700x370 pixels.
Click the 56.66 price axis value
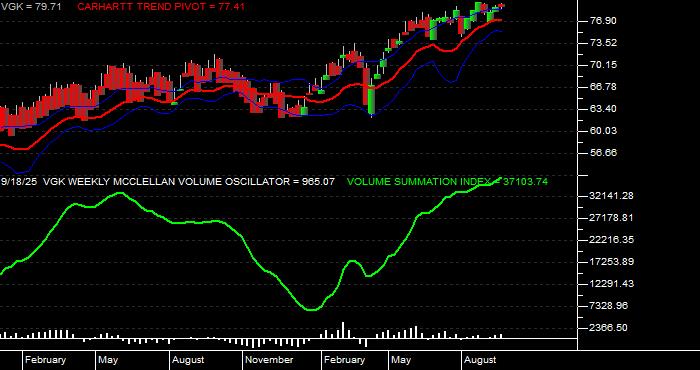point(603,153)
